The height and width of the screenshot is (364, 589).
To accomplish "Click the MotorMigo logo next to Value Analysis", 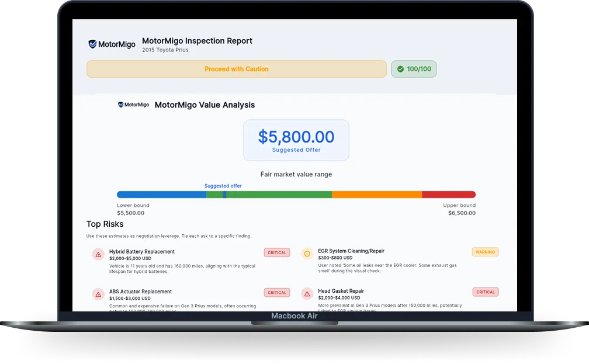I will click(x=133, y=105).
